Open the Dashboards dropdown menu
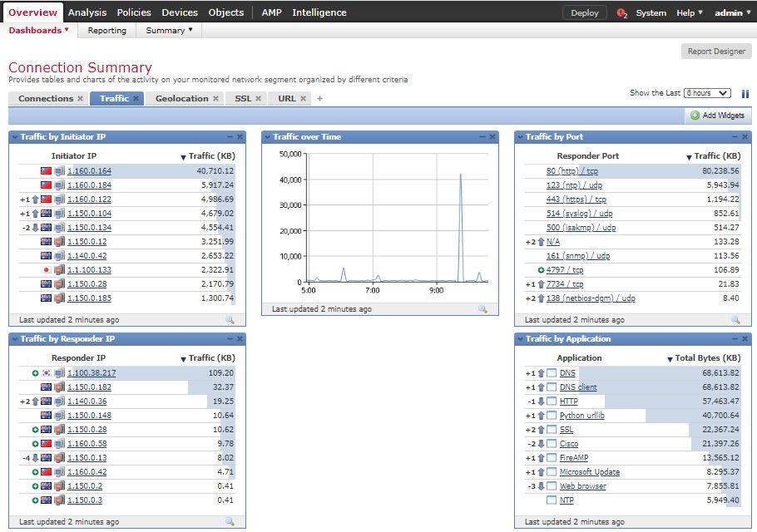This screenshot has height=532, width=757. (38, 31)
